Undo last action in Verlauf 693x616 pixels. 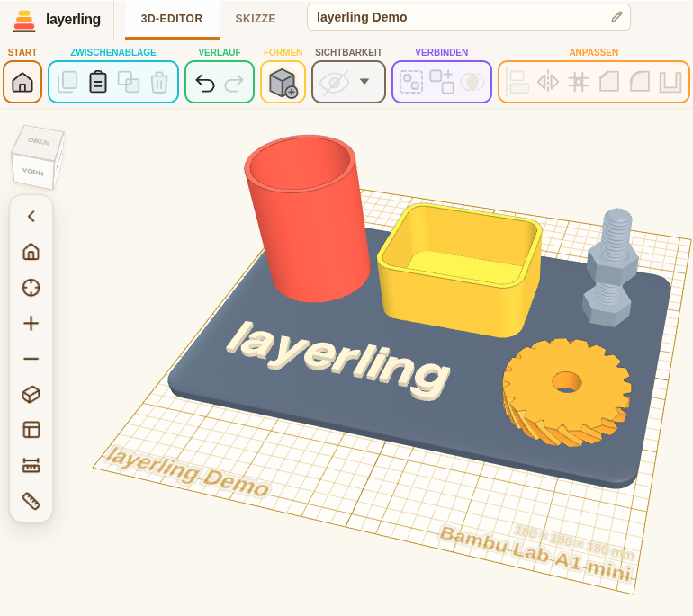pyautogui.click(x=205, y=83)
